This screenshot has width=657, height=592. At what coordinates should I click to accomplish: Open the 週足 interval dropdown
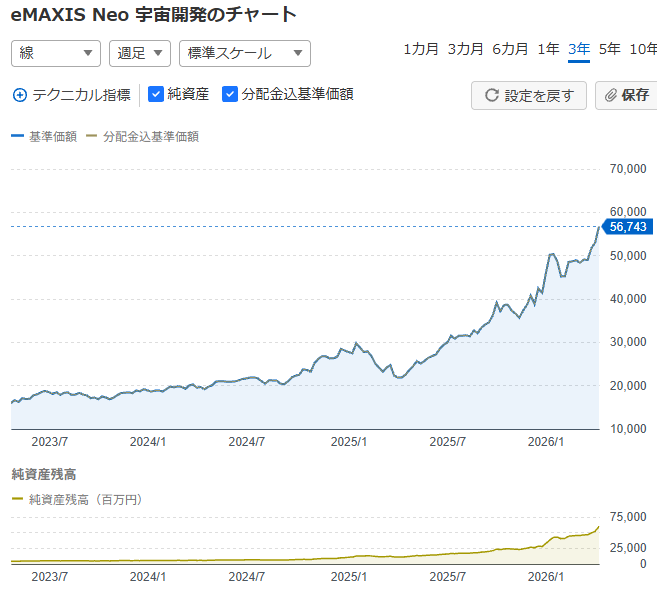point(140,53)
